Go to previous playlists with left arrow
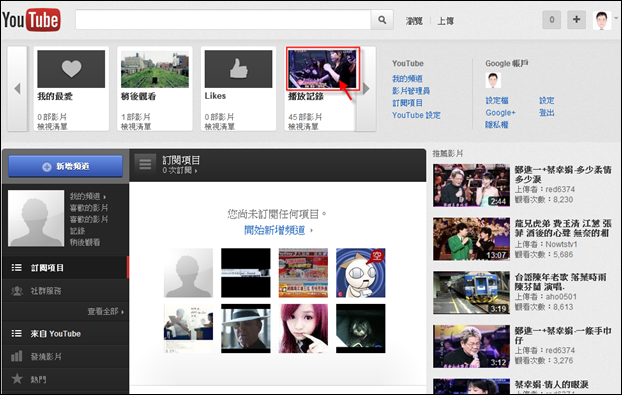Screen dimensions: 622x395 coord(17,88)
